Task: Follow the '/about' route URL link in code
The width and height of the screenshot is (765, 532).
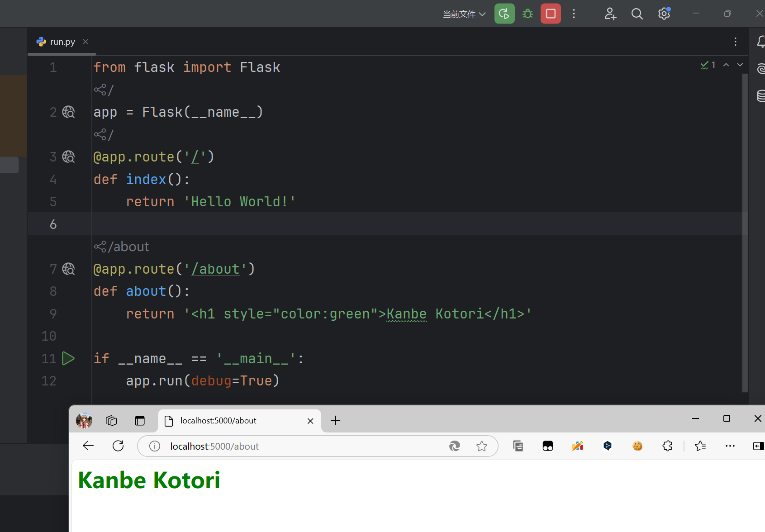Action: coord(215,269)
